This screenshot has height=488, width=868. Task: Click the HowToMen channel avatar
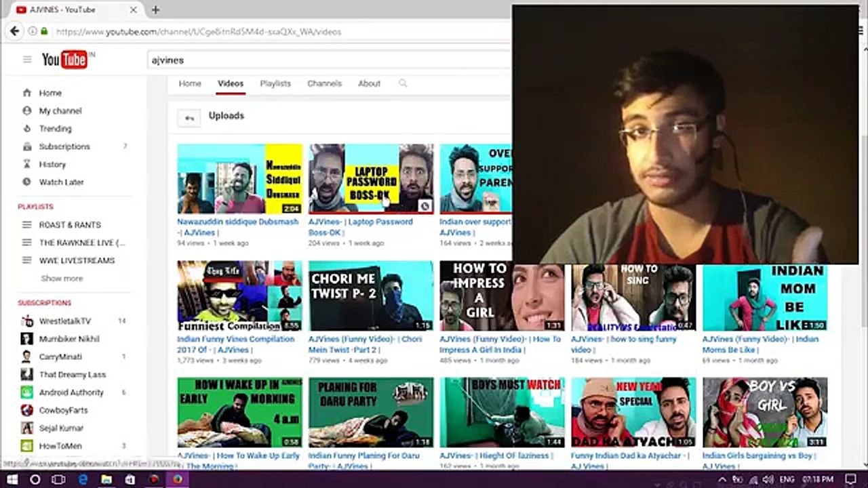tap(27, 446)
